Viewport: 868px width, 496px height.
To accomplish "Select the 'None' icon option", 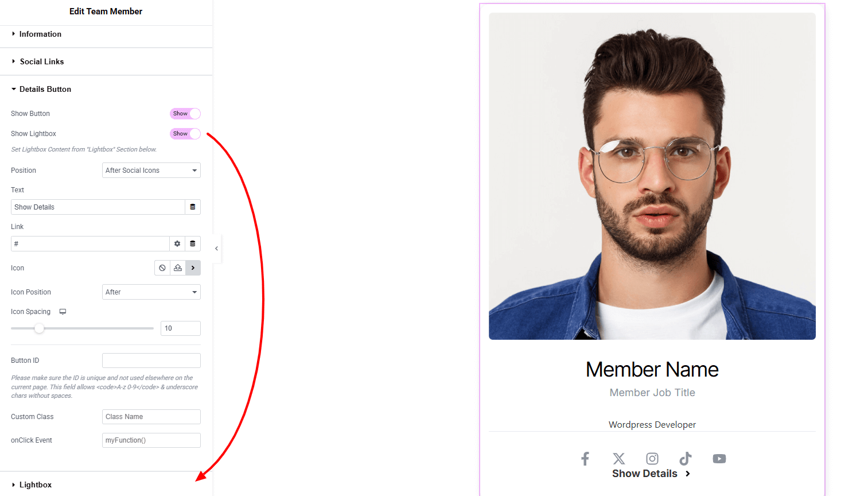I will [162, 268].
